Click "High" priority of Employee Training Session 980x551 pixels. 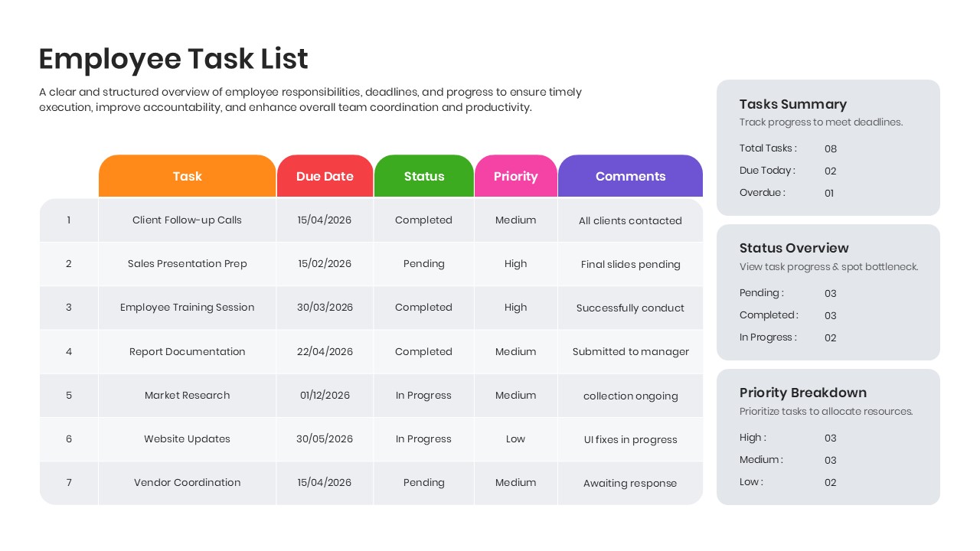pos(515,308)
